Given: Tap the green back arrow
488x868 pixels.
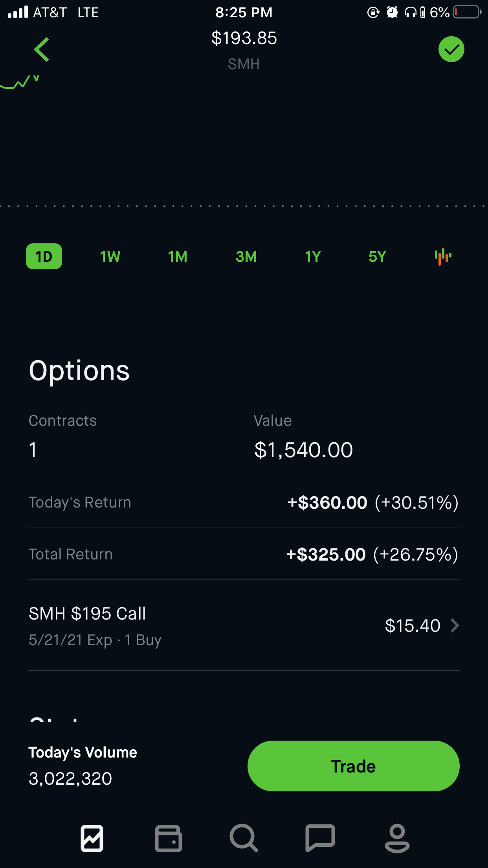Looking at the screenshot, I should 42,50.
